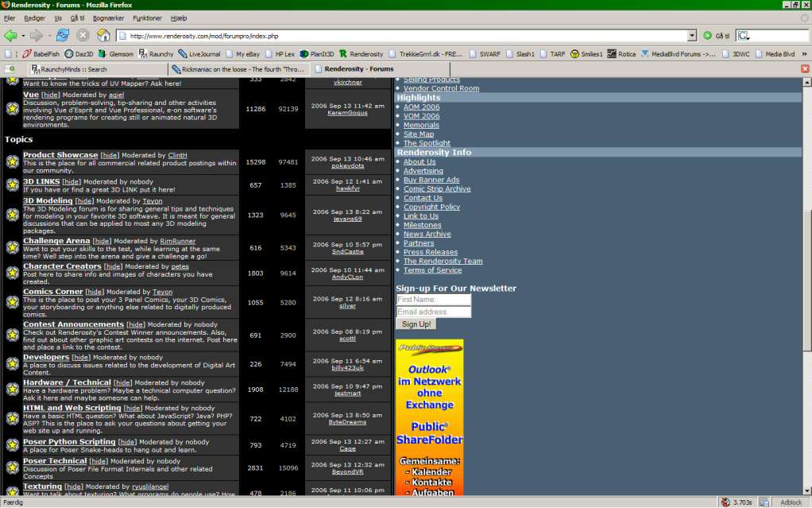Toggle hide for the Product Showcase forum
The image size is (812, 508).
click(x=110, y=156)
